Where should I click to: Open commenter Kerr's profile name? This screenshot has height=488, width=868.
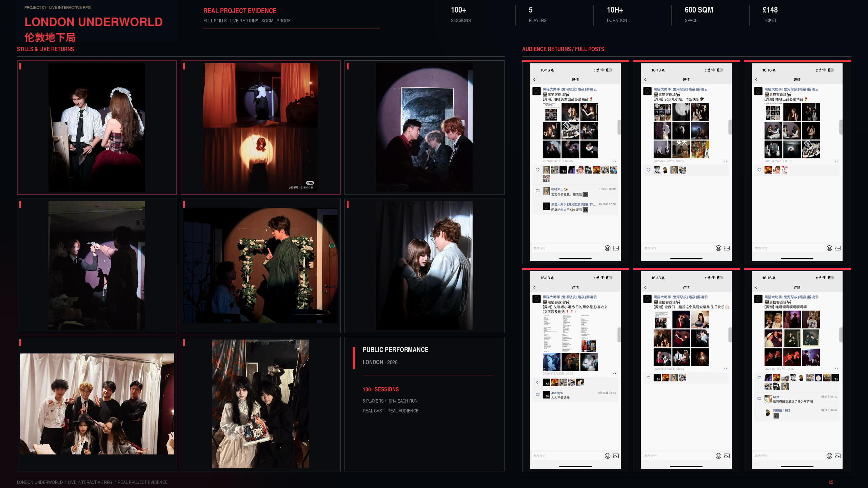click(x=776, y=397)
